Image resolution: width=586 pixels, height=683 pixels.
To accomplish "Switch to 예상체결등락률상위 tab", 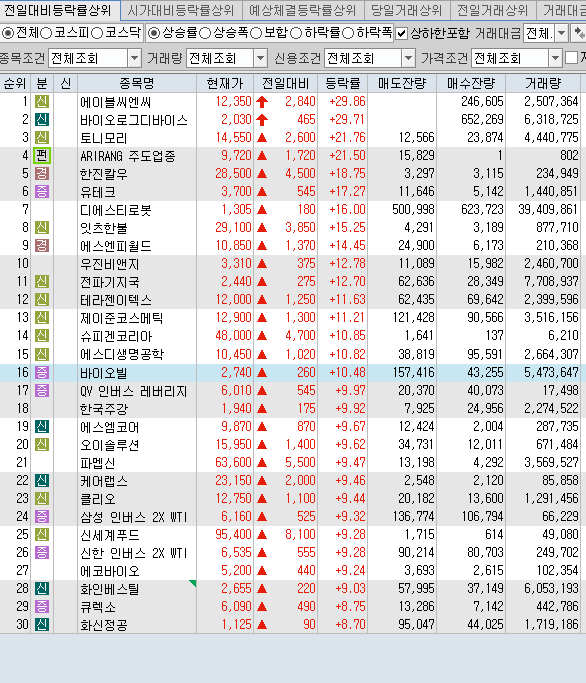I will coord(302,10).
